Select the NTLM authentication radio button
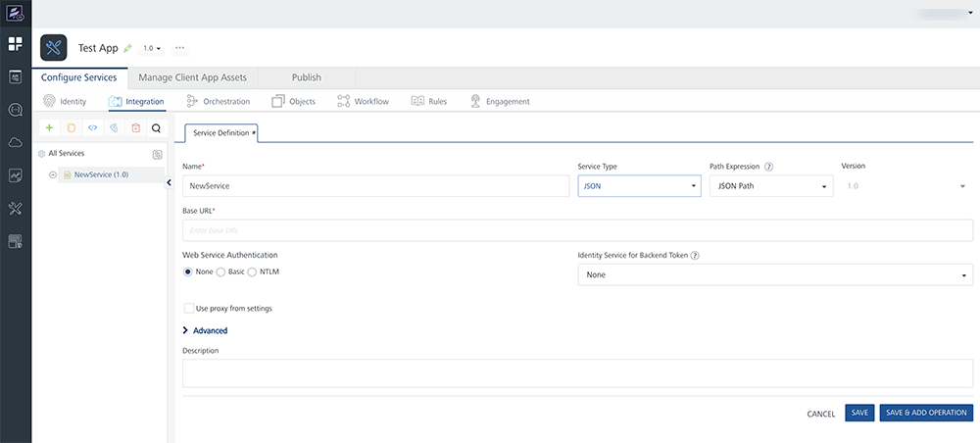 point(253,271)
